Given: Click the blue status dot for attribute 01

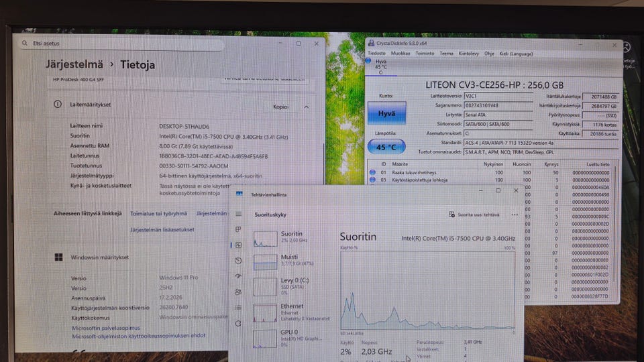Looking at the screenshot, I should [372, 172].
